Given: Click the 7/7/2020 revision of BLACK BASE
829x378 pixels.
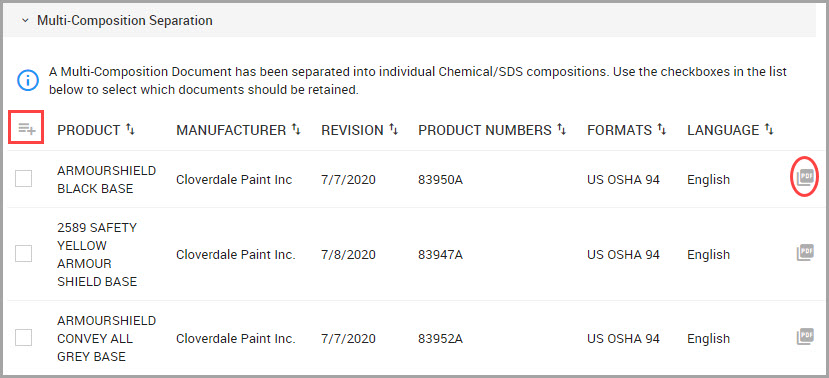Looking at the screenshot, I should 348,179.
